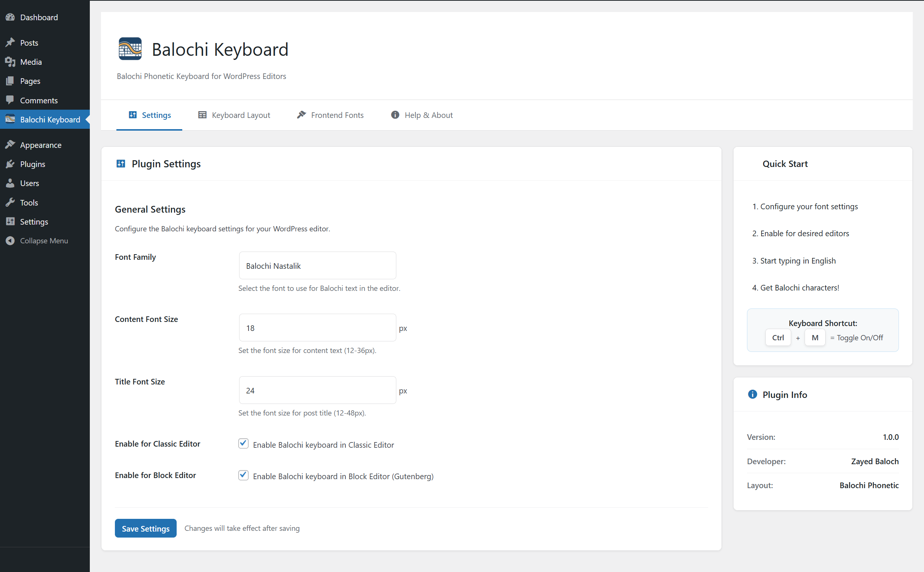Click 'Start typing in English' step

pyautogui.click(x=798, y=261)
